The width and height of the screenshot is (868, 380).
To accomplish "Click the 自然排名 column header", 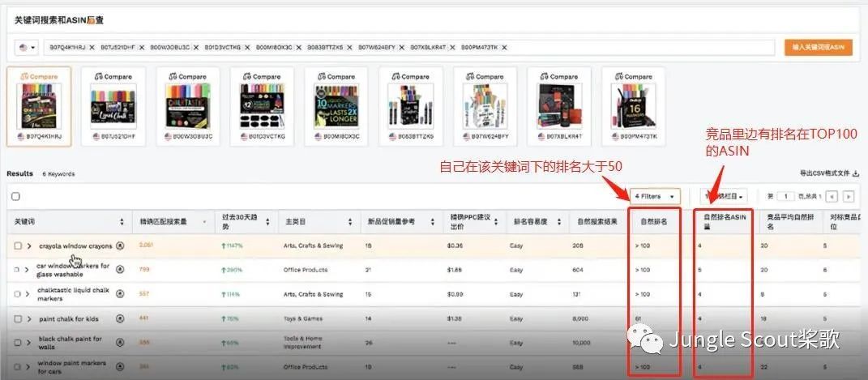I will point(654,222).
